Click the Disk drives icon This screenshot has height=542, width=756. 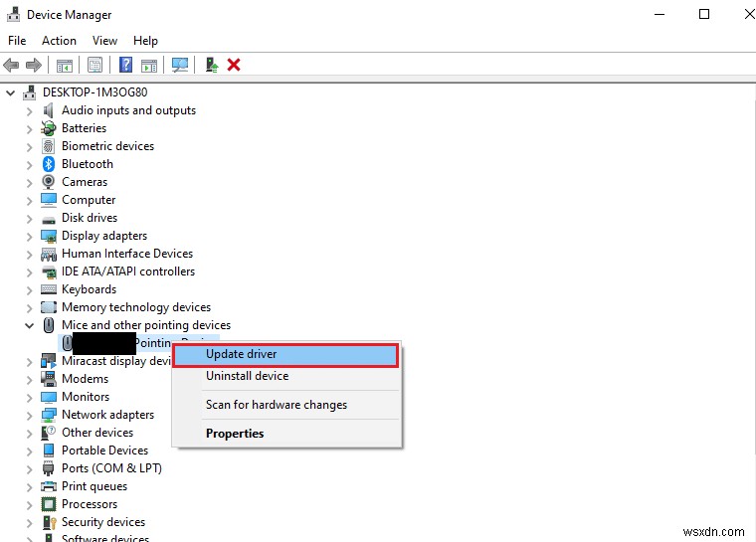click(48, 220)
